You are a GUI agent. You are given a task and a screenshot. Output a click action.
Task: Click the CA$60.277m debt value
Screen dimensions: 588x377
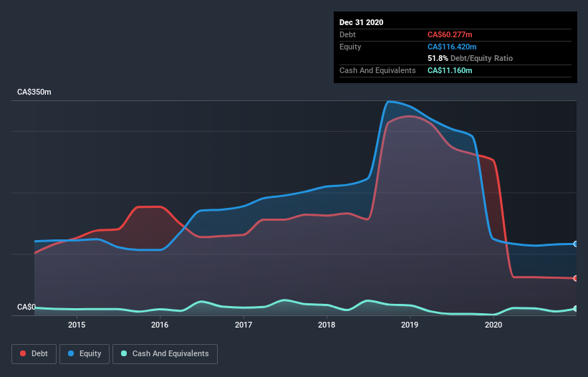[450, 34]
